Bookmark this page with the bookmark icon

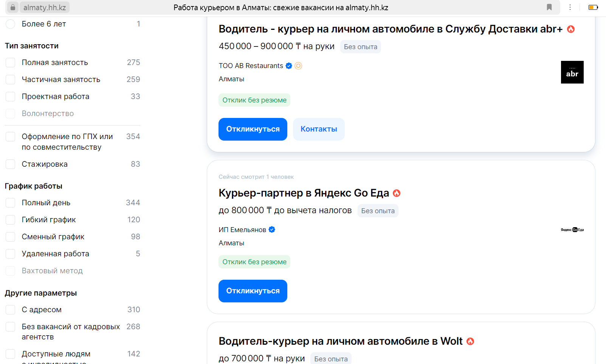pos(549,7)
